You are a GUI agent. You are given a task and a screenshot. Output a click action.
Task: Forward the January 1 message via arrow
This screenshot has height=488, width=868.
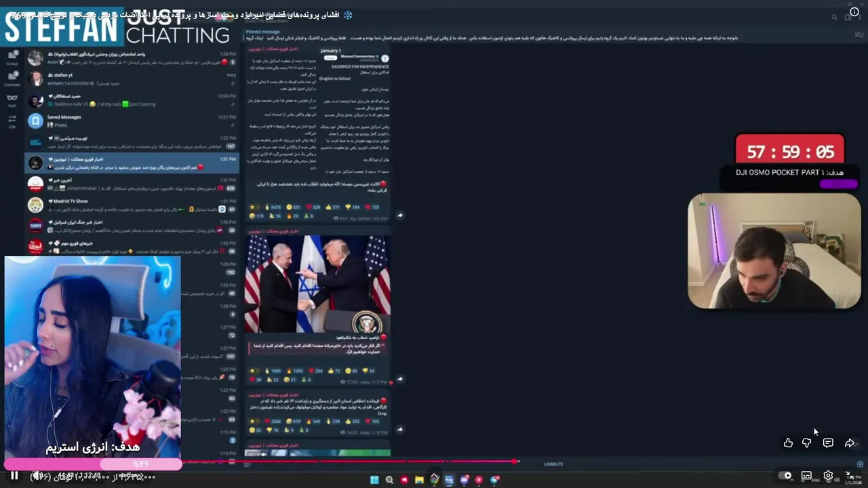pyautogui.click(x=399, y=215)
